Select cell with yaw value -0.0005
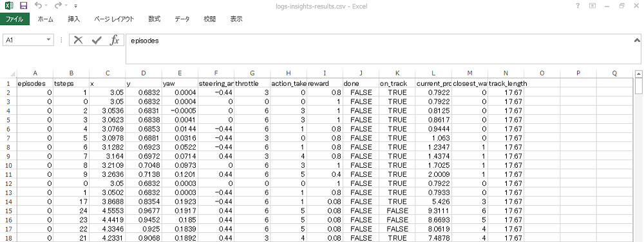644x242 pixels. pyautogui.click(x=180, y=111)
